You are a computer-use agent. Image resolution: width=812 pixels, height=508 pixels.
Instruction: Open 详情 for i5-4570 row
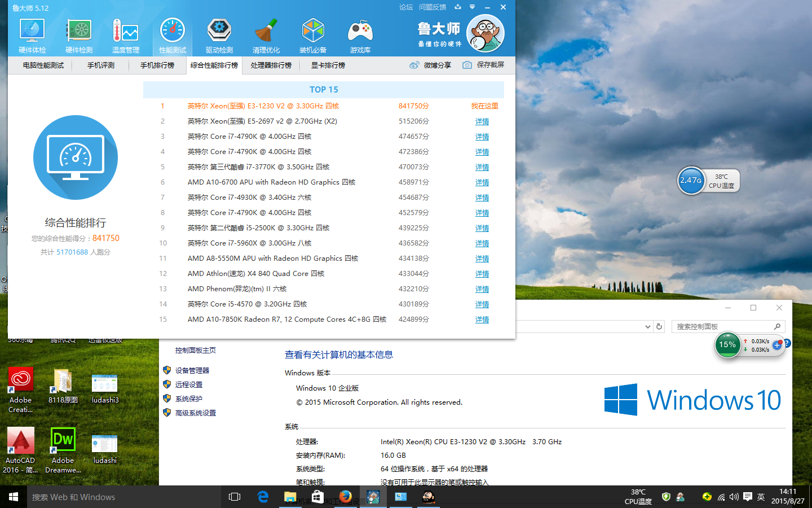[x=482, y=304]
